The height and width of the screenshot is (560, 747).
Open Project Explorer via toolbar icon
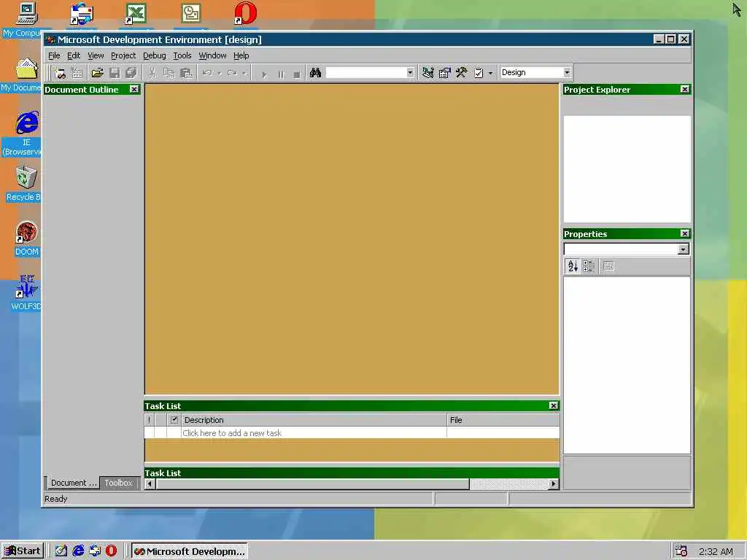(427, 73)
